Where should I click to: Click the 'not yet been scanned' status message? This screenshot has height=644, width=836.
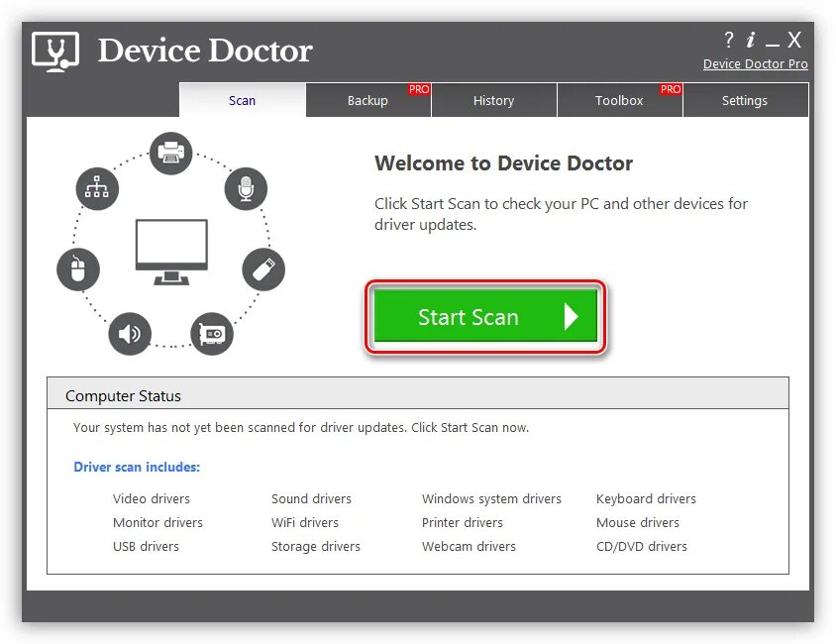pyautogui.click(x=301, y=428)
